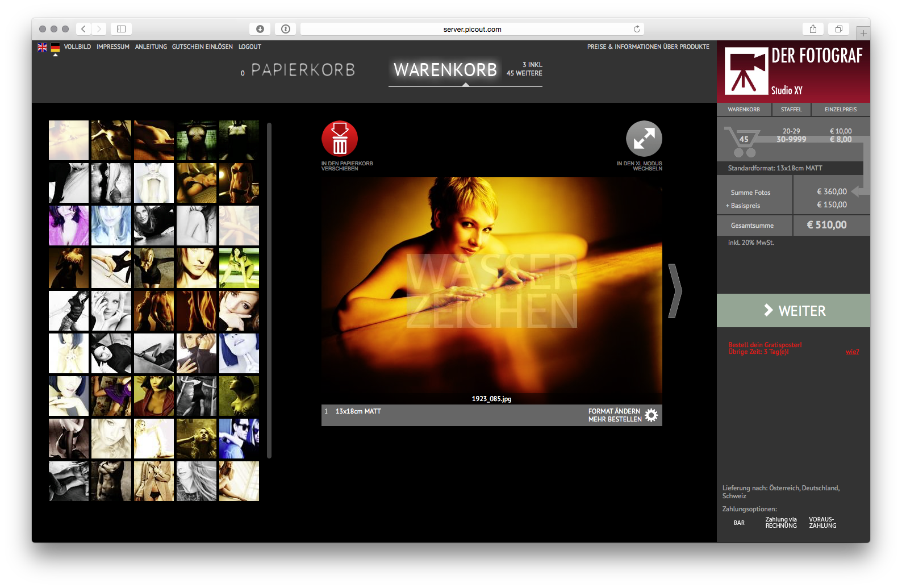Click the thumbnail gallery scrollbar

point(269,290)
